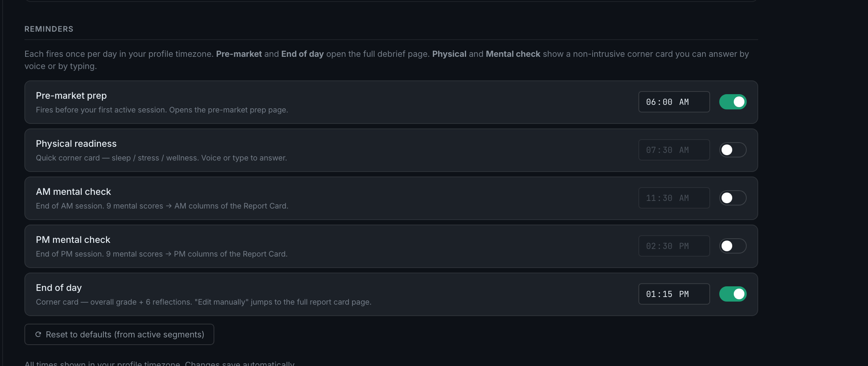Click the PM mental check 02:30 PM field
This screenshot has width=868, height=366.
[674, 246]
